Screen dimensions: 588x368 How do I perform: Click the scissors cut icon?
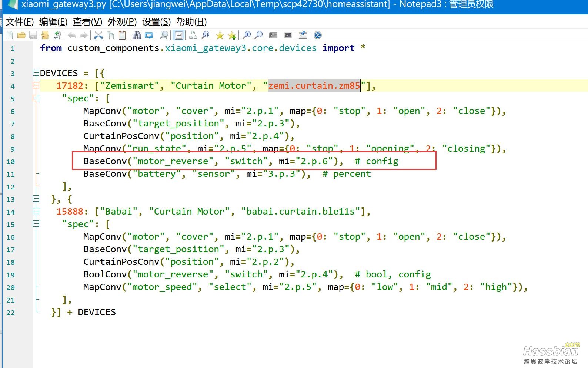pos(98,35)
